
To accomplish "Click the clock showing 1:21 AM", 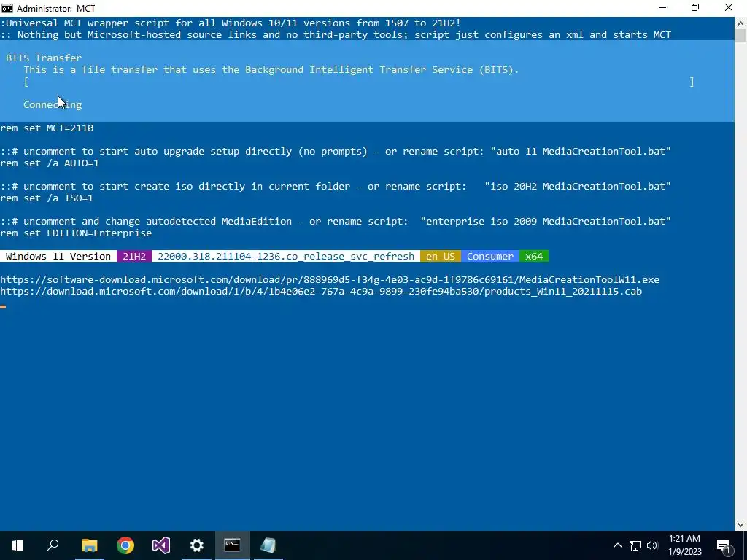I will pyautogui.click(x=684, y=545).
